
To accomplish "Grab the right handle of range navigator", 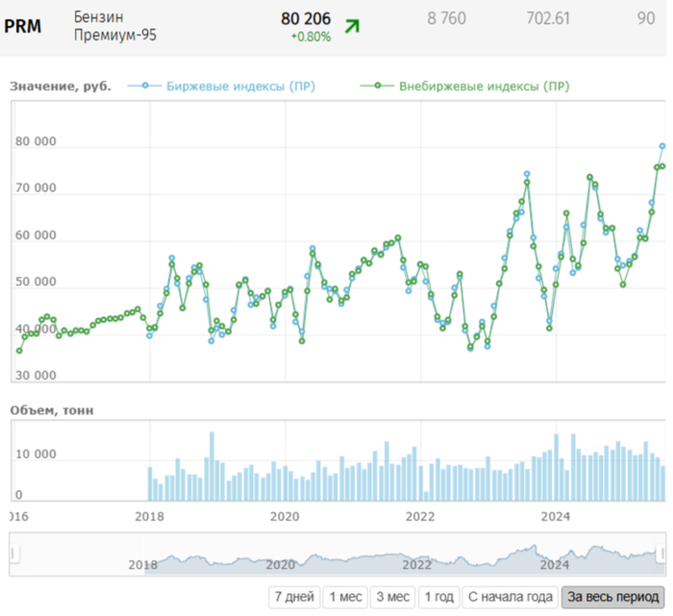I will coord(661,554).
